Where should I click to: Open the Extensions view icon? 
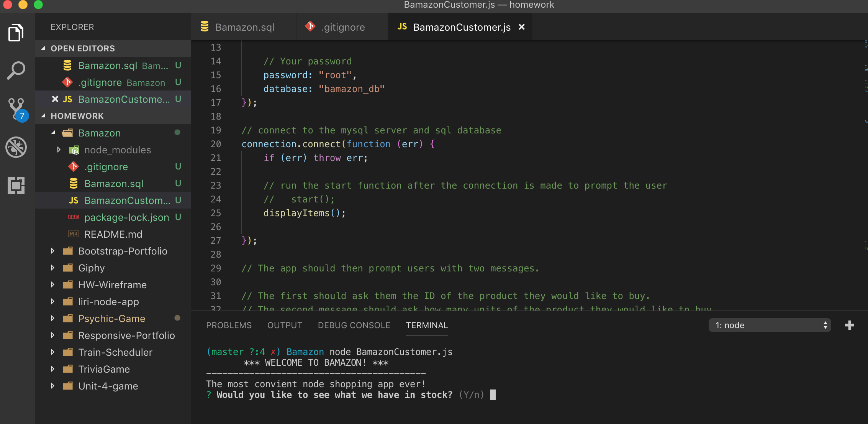(16, 186)
